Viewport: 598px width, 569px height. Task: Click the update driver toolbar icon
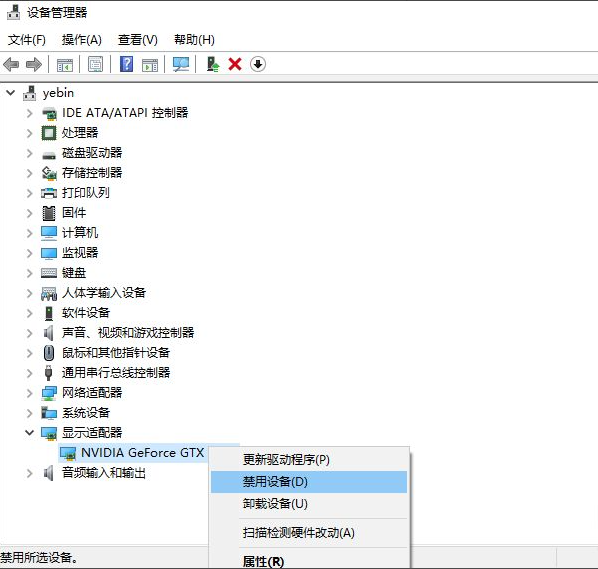(x=212, y=64)
